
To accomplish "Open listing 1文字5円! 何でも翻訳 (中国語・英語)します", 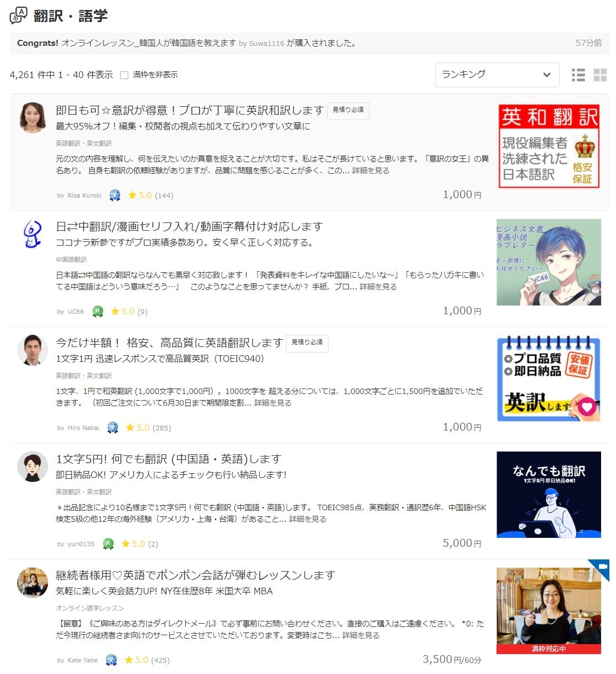I will (169, 459).
